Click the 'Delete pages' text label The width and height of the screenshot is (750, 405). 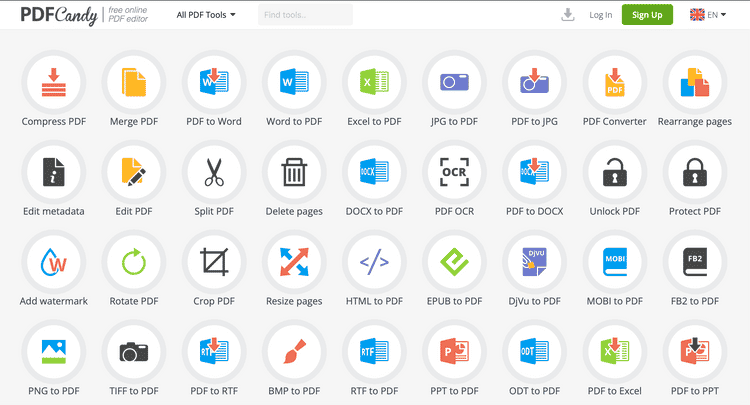pos(294,211)
